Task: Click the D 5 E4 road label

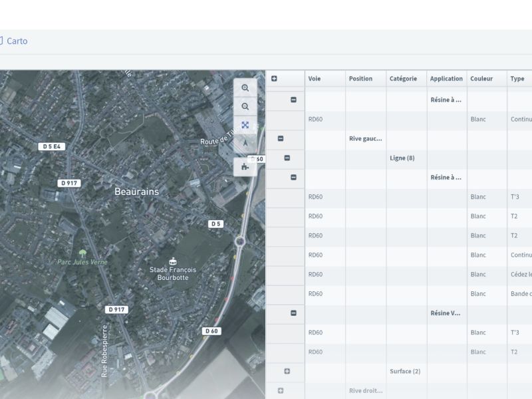Action: [x=52, y=146]
